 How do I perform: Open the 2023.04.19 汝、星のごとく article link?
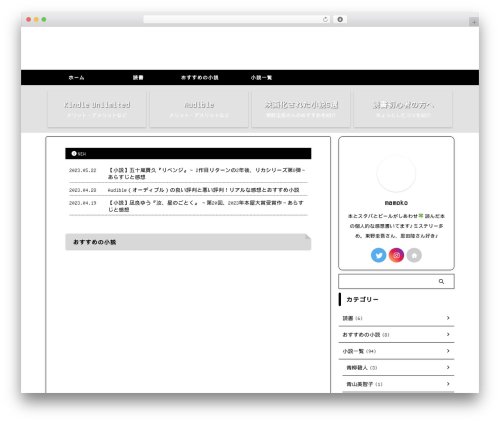(205, 206)
